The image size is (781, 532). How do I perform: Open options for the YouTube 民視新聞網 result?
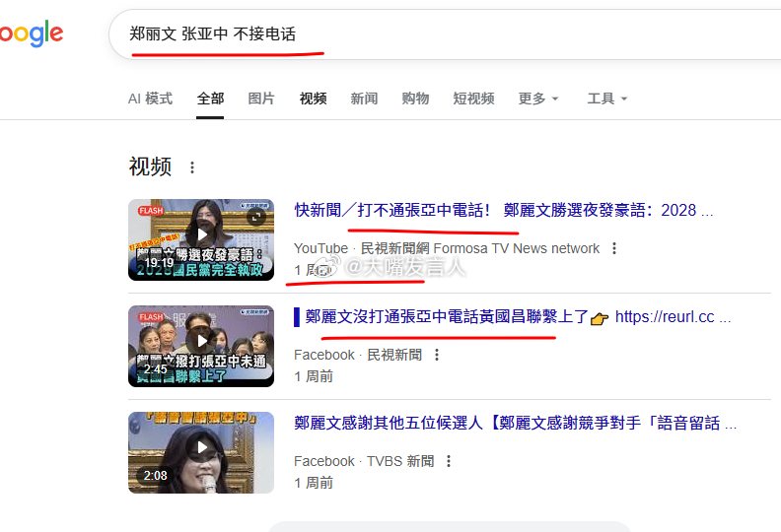(614, 248)
